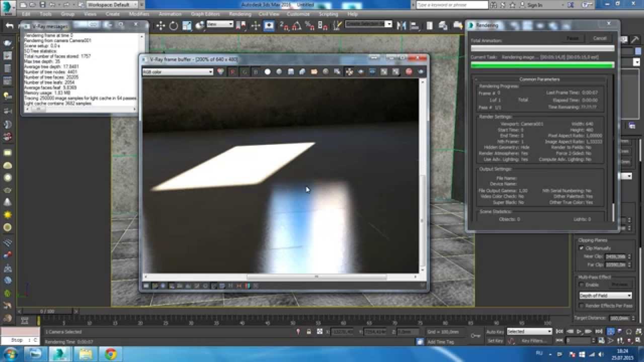Screen dimensions: 644x362
Task: Click the Set Keys key icon
Action: (475, 336)
